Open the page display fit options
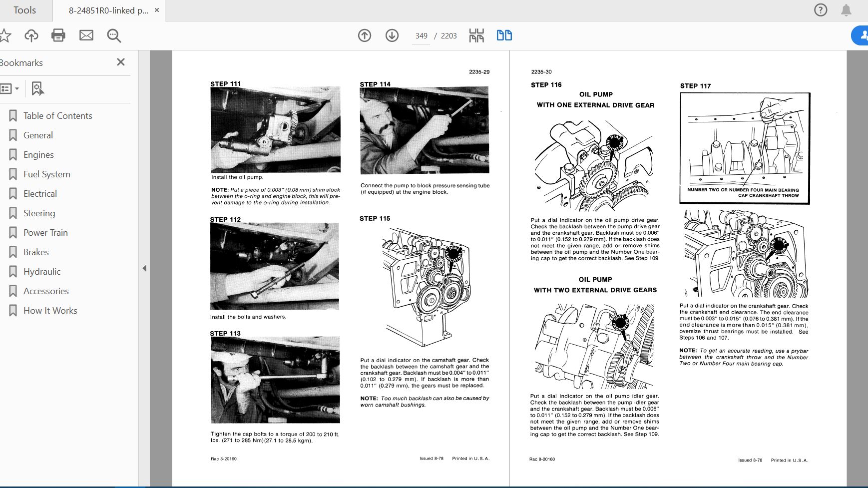This screenshot has width=868, height=488. click(x=477, y=35)
